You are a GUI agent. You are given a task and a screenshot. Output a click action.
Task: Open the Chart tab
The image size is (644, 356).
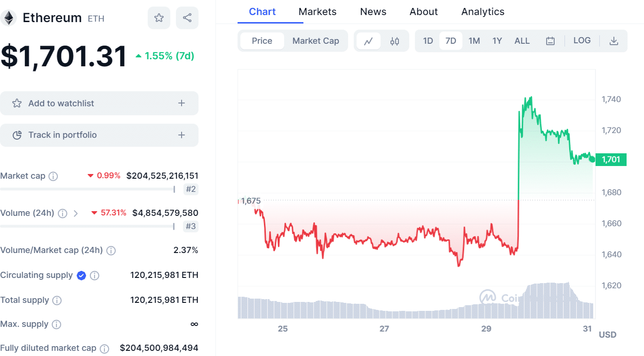(262, 12)
